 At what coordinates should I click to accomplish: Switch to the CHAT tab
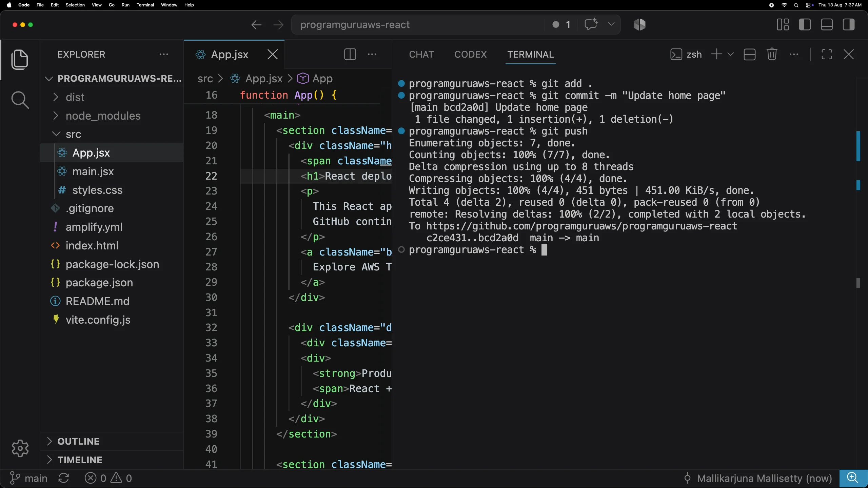pyautogui.click(x=421, y=54)
